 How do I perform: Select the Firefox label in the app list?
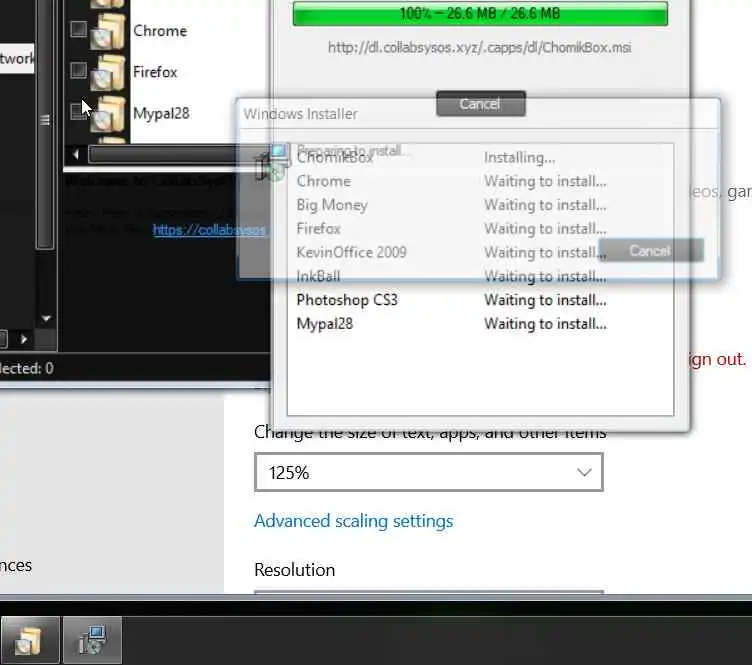(x=155, y=72)
